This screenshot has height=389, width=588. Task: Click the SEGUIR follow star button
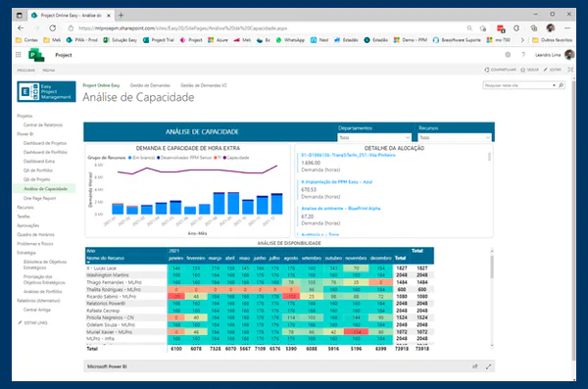(x=529, y=70)
